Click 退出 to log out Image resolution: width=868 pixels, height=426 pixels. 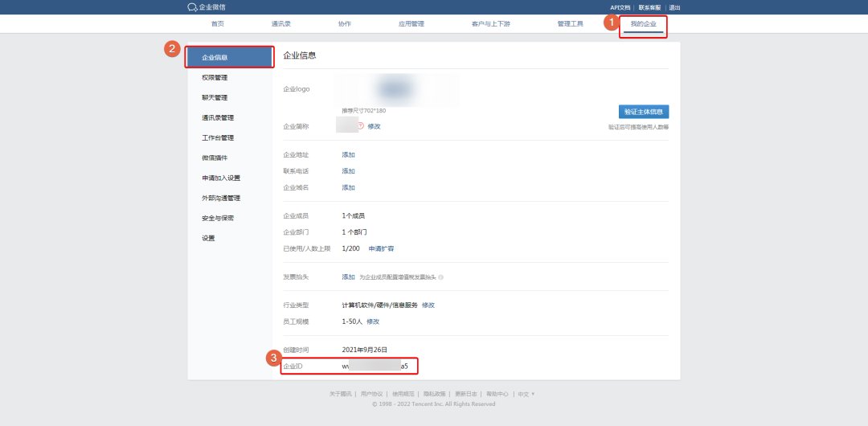(x=674, y=7)
